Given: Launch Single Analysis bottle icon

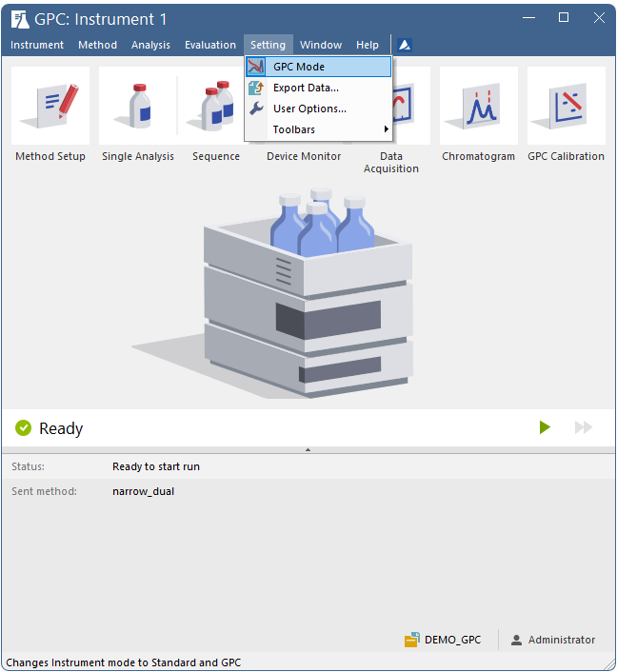Looking at the screenshot, I should [138, 106].
